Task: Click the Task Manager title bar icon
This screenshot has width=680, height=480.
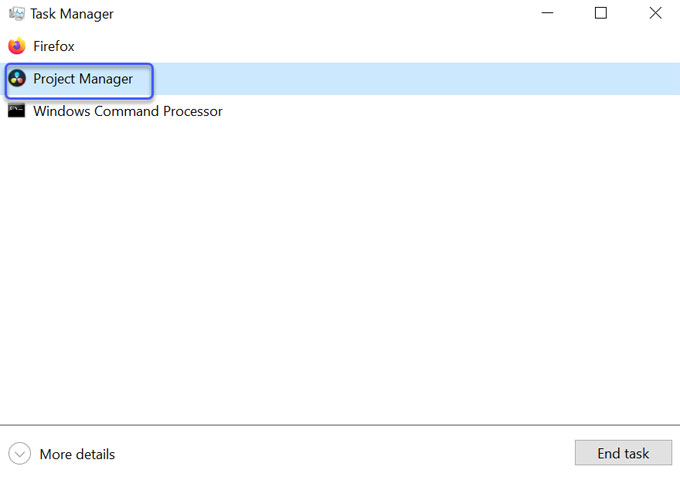Action: pyautogui.click(x=16, y=14)
